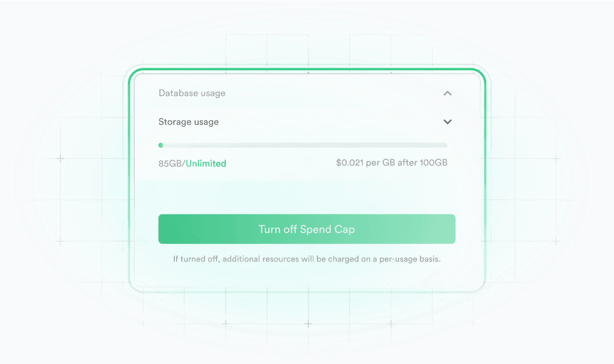Image resolution: width=614 pixels, height=364 pixels.
Task: Click the Storage usage label text
Action: (x=189, y=122)
